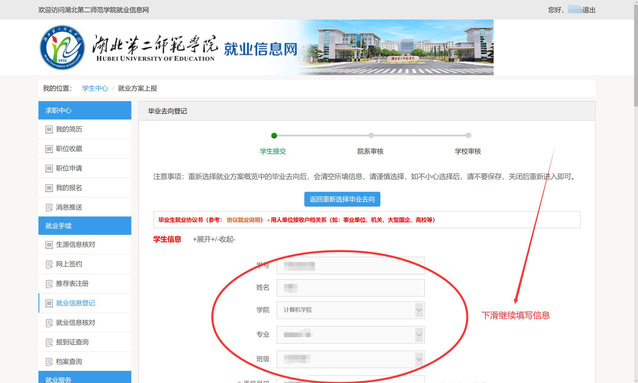
Task: Expand the 专业 dropdown arrow
Action: tap(419, 335)
